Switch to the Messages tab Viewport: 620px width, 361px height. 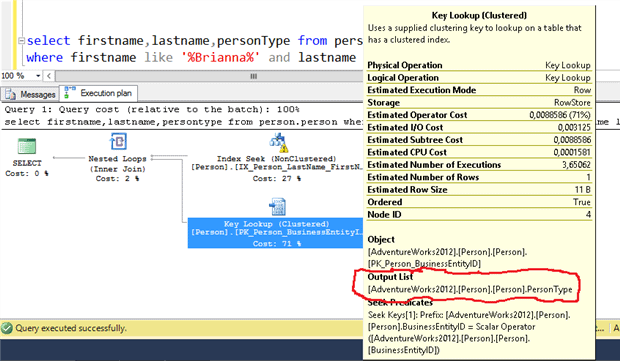coord(30,95)
